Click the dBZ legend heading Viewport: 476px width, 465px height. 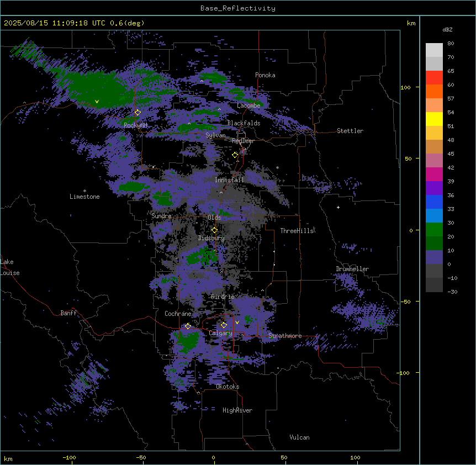(447, 29)
